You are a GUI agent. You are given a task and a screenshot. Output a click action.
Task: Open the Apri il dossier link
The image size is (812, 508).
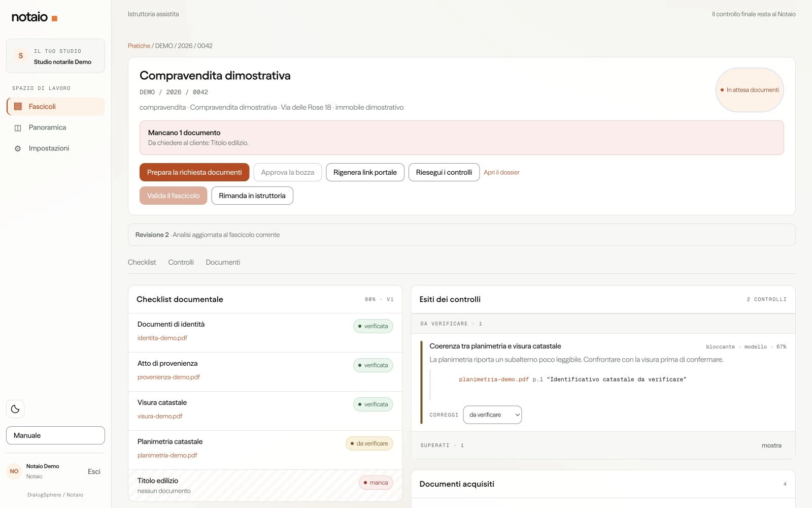coord(501,172)
